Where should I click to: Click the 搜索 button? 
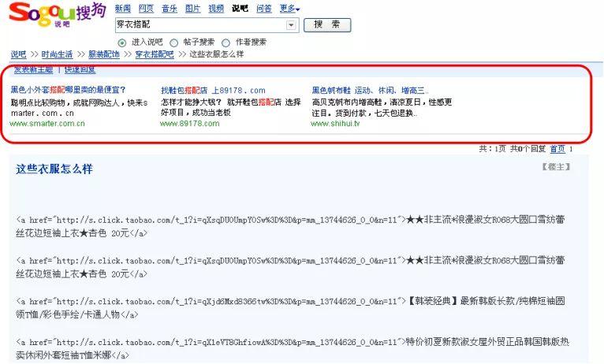pos(327,25)
